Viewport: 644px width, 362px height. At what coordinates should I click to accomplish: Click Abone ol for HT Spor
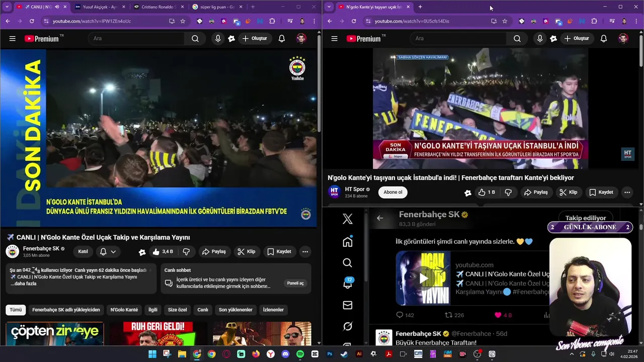coord(393,192)
